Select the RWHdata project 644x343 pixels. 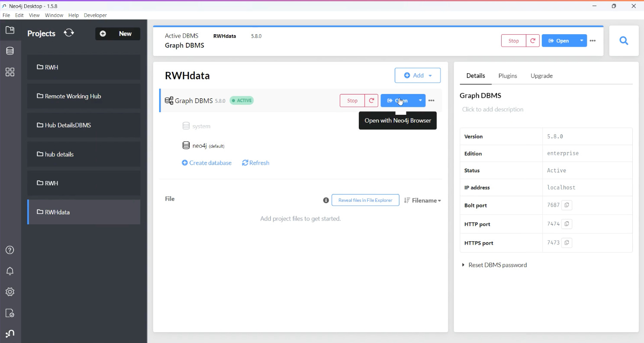[x=84, y=212]
